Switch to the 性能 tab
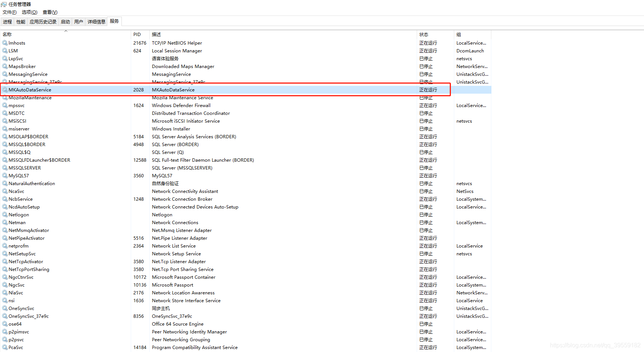Image resolution: width=644 pixels, height=352 pixels. [21, 22]
